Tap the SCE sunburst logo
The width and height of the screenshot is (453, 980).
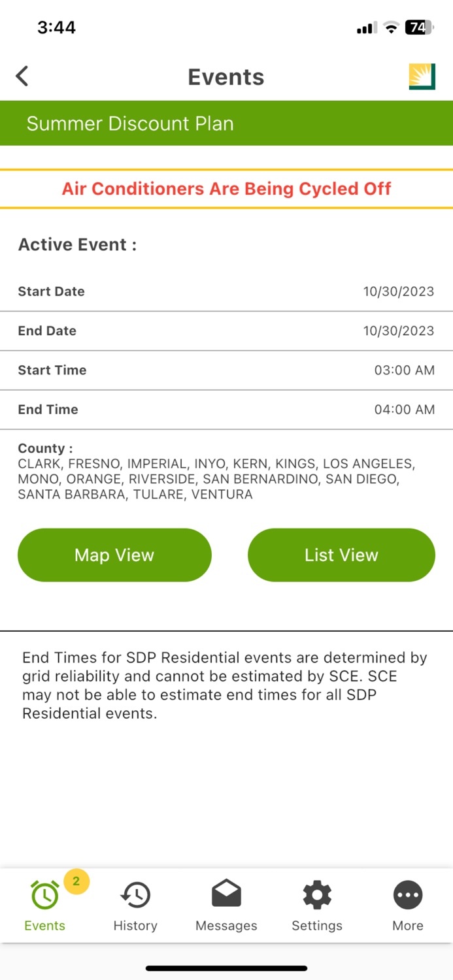pyautogui.click(x=422, y=76)
